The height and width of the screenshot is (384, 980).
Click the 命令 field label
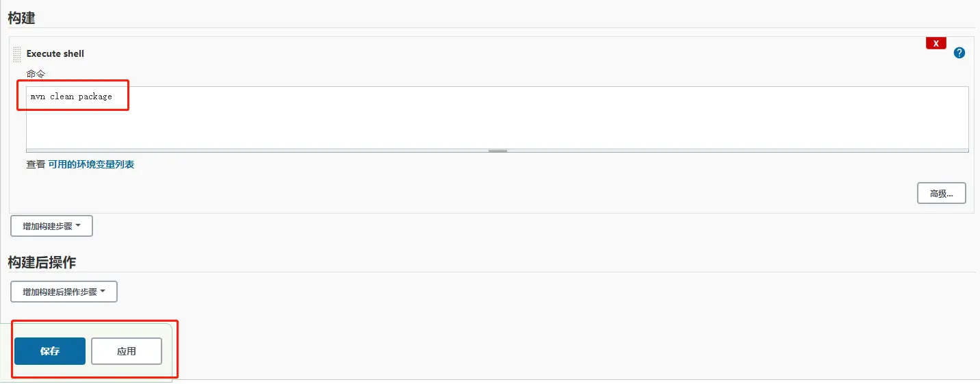point(36,73)
